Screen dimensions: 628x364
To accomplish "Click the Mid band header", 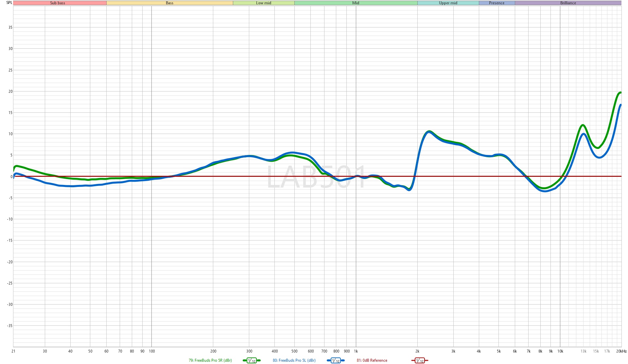I will click(x=356, y=3).
